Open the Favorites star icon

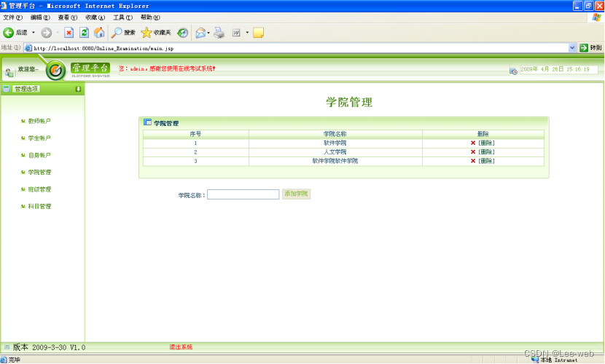coord(147,33)
